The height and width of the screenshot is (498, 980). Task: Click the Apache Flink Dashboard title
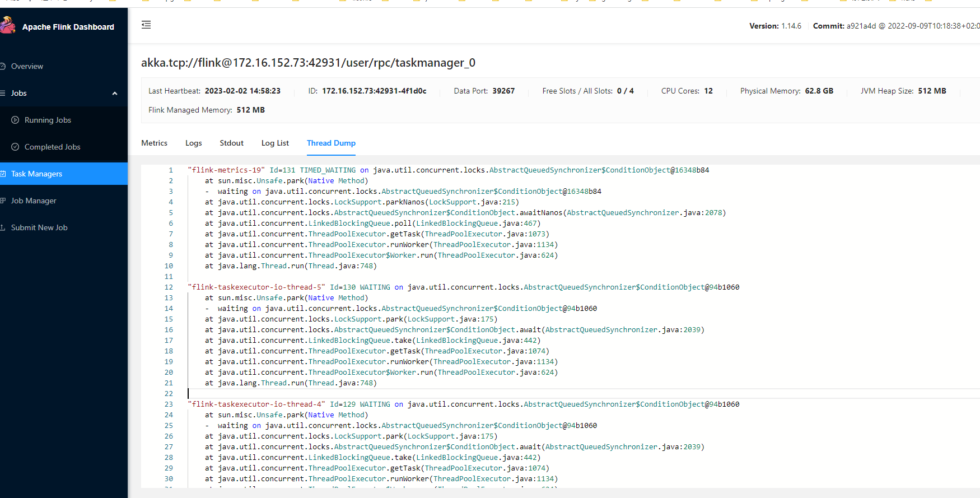coord(68,27)
